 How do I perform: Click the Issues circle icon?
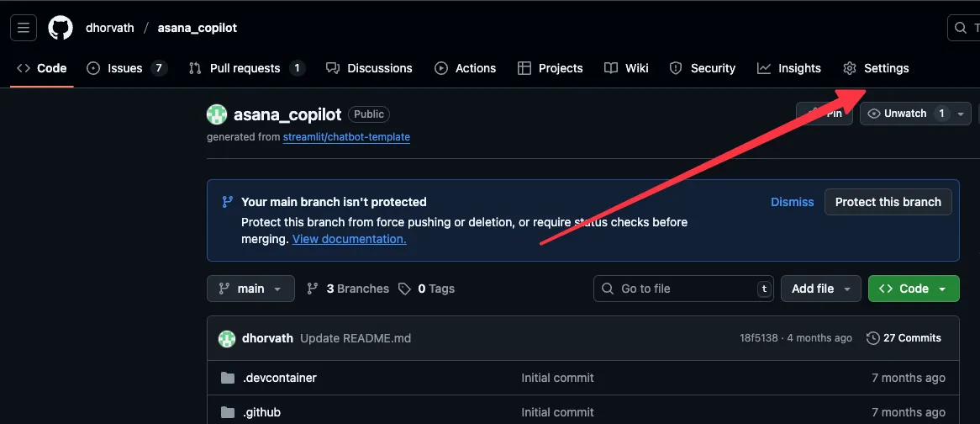tap(93, 68)
